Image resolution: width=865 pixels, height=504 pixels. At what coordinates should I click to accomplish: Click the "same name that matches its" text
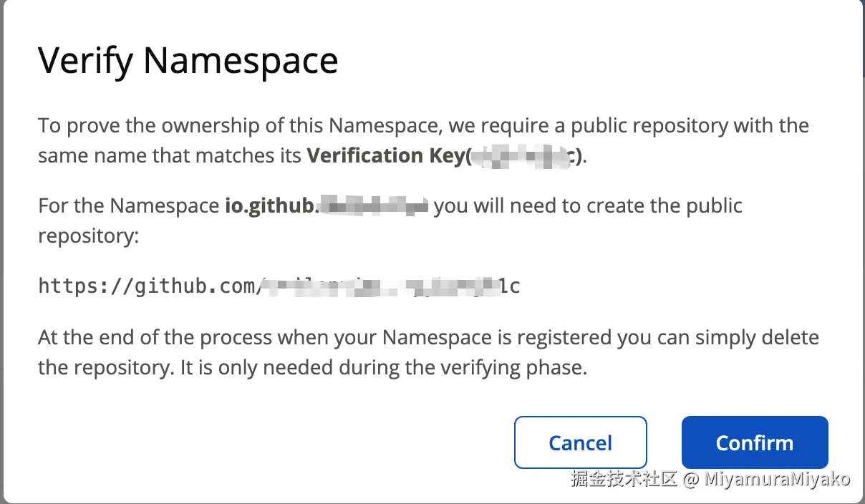click(170, 155)
